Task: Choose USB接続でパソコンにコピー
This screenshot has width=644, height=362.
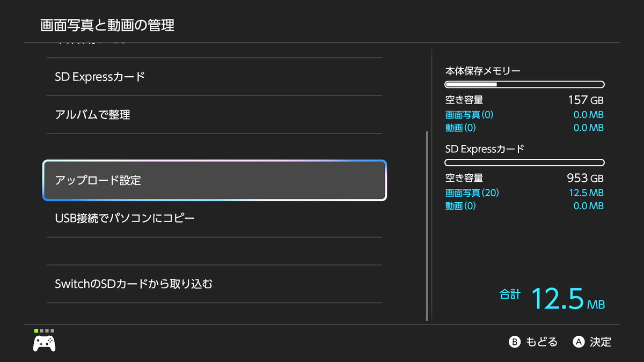Action: pyautogui.click(x=215, y=218)
